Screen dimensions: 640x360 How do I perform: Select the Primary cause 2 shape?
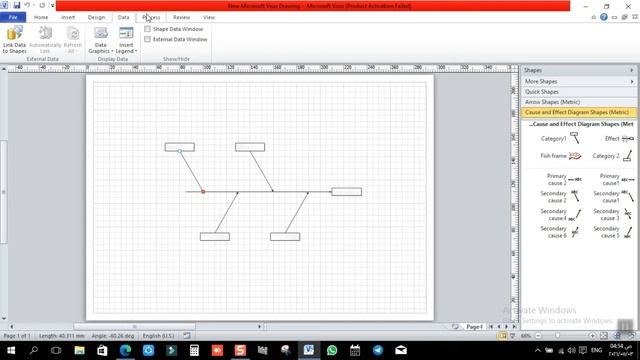tap(564, 179)
